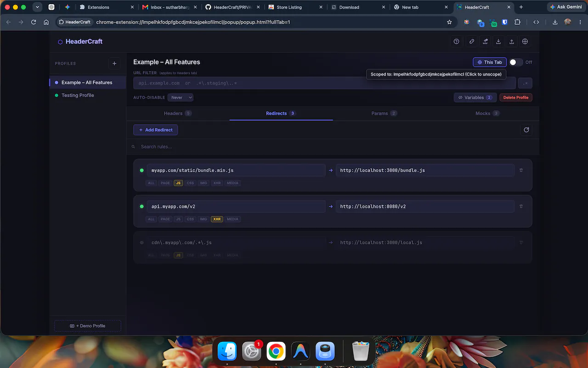
Task: Open Chrome downloads toolbar icon
Action: [x=555, y=22]
